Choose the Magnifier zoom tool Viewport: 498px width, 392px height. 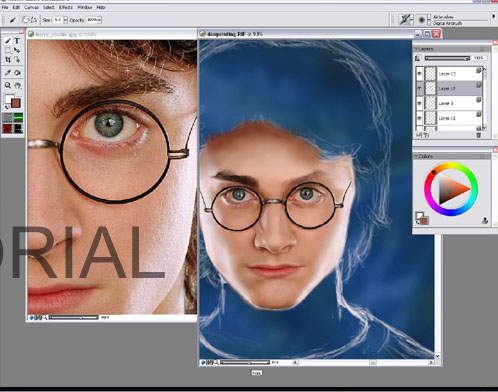click(x=8, y=85)
